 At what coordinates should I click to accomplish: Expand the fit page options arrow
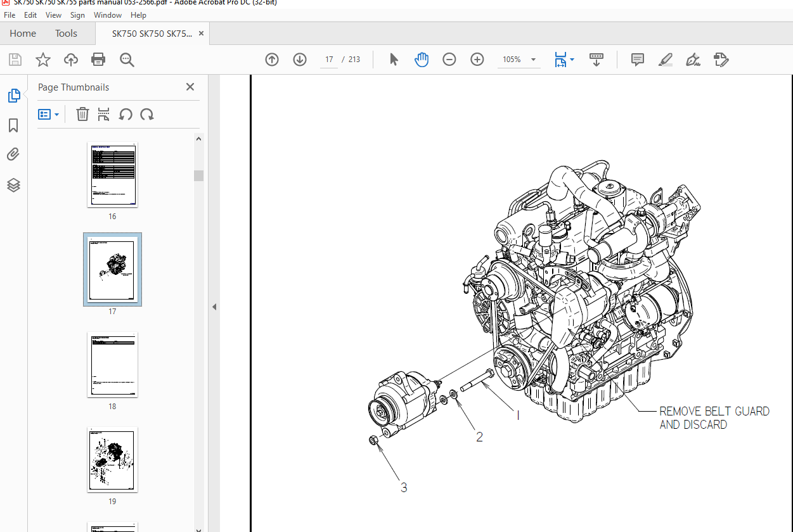[x=572, y=60]
